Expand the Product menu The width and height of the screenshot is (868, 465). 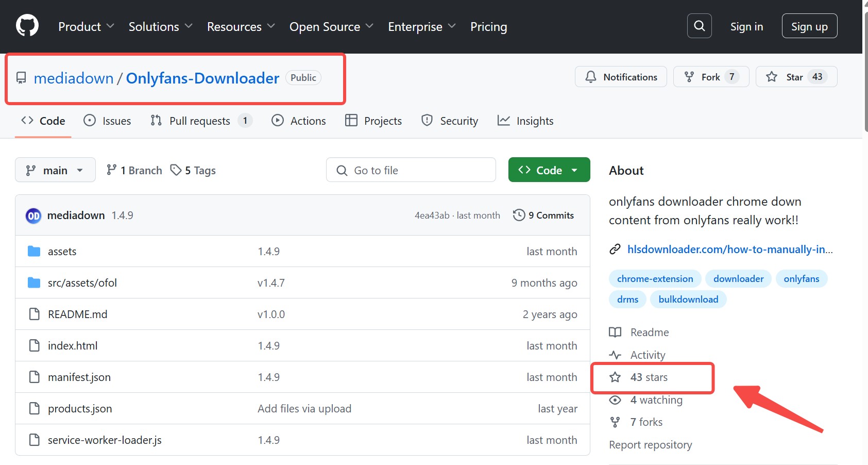coord(86,26)
